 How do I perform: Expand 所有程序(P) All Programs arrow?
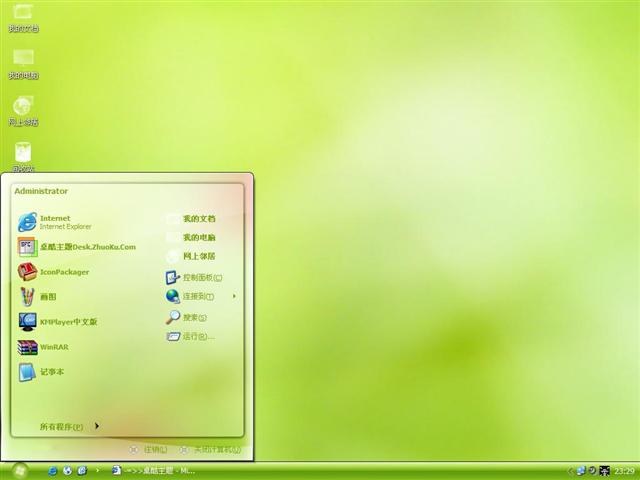click(x=97, y=426)
